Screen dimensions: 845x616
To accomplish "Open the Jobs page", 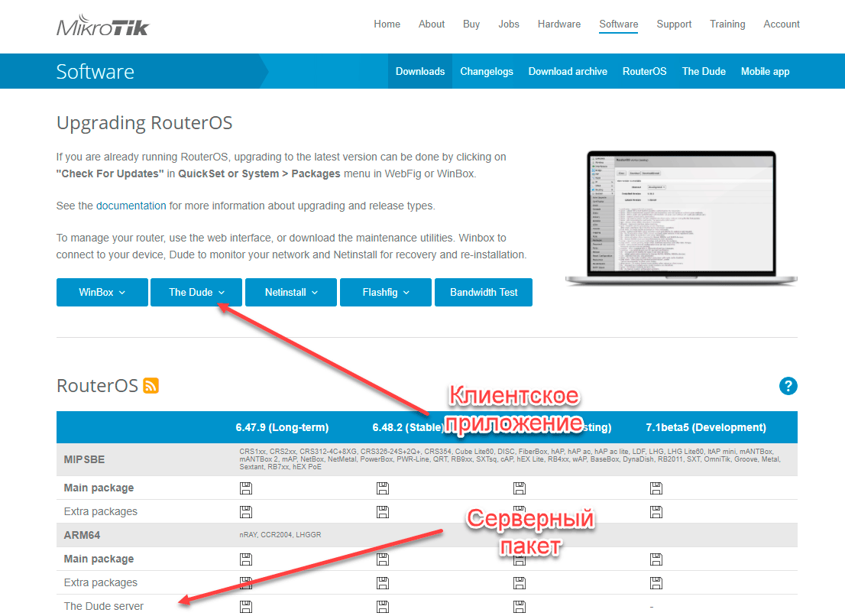I will click(x=509, y=24).
